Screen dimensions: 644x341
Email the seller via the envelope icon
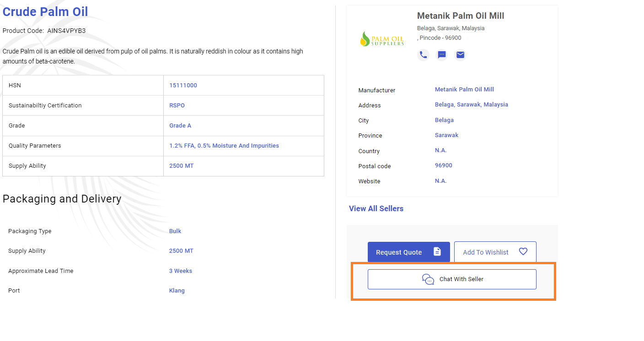[x=460, y=55]
